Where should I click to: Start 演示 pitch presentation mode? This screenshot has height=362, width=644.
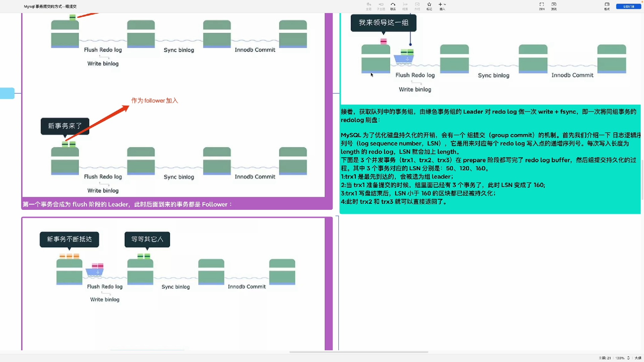(x=553, y=6)
